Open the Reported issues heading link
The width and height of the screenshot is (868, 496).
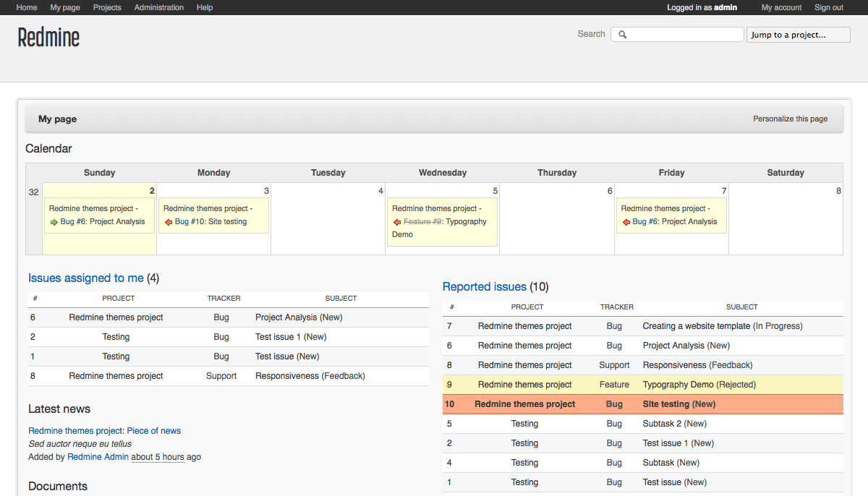[485, 286]
